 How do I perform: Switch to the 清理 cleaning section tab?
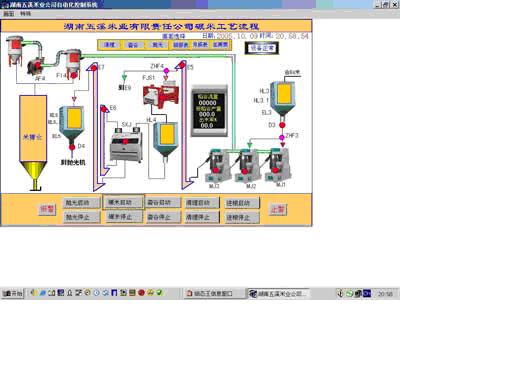click(x=110, y=45)
